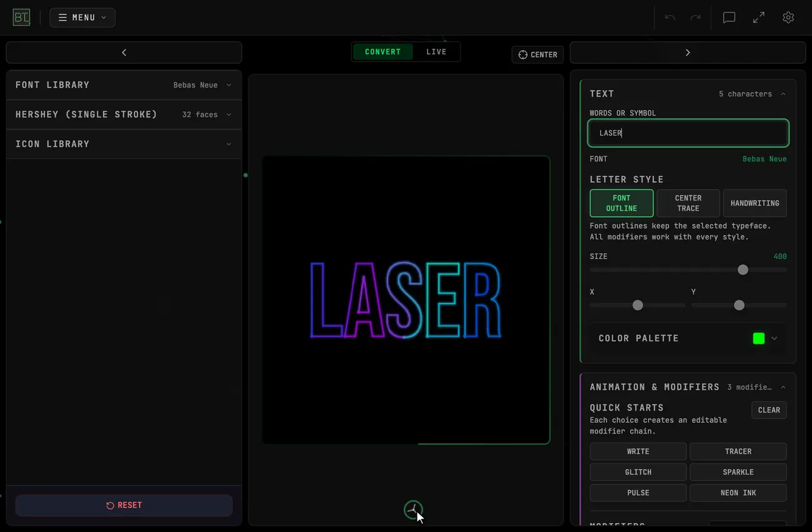Apply the Glitch quick start
This screenshot has width=812, height=532.
tap(638, 472)
